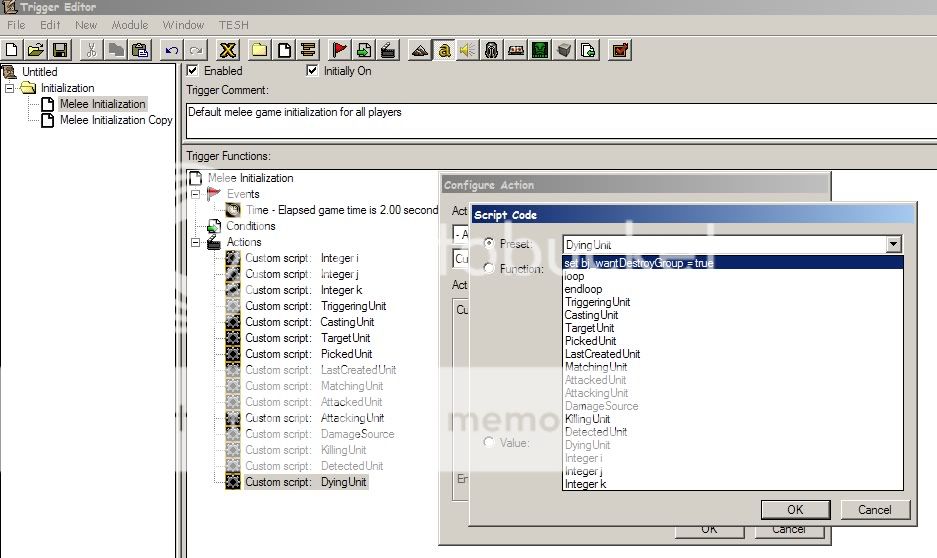This screenshot has width=937, height=558.
Task: Open the Preset dropdown arrow
Action: pyautogui.click(x=893, y=244)
